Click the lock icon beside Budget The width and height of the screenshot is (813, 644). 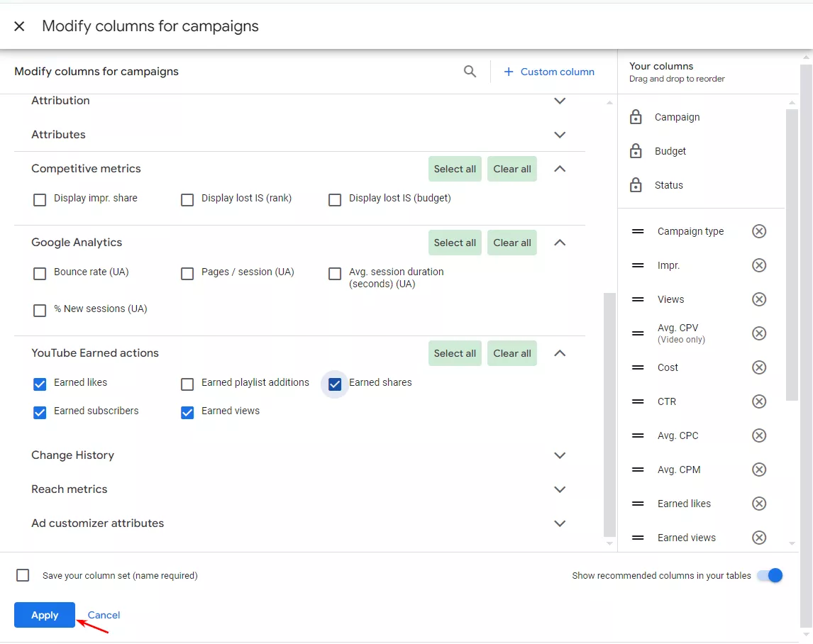coord(636,151)
